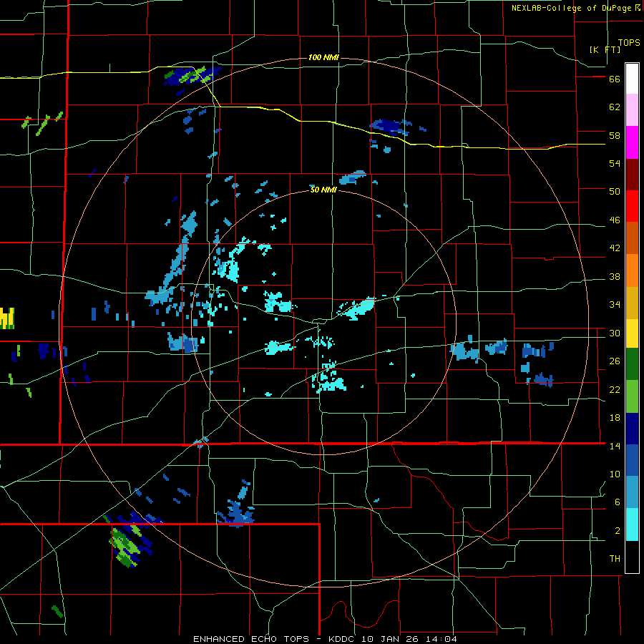
Task: Pick the medium blue legend swatch
Action: [632, 460]
